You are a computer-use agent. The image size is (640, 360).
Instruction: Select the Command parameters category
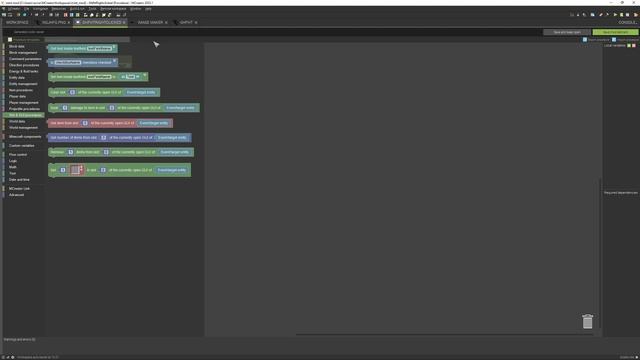pos(25,59)
